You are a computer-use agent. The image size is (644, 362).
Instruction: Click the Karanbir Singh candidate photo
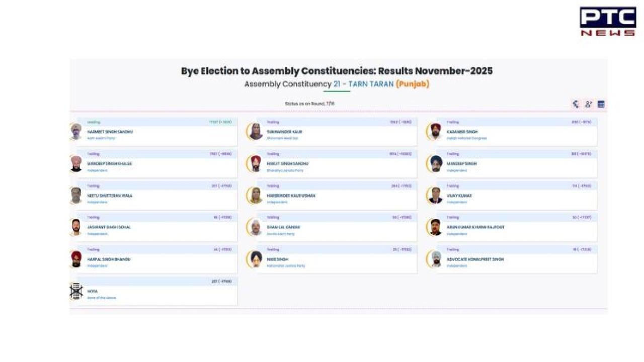click(x=435, y=132)
